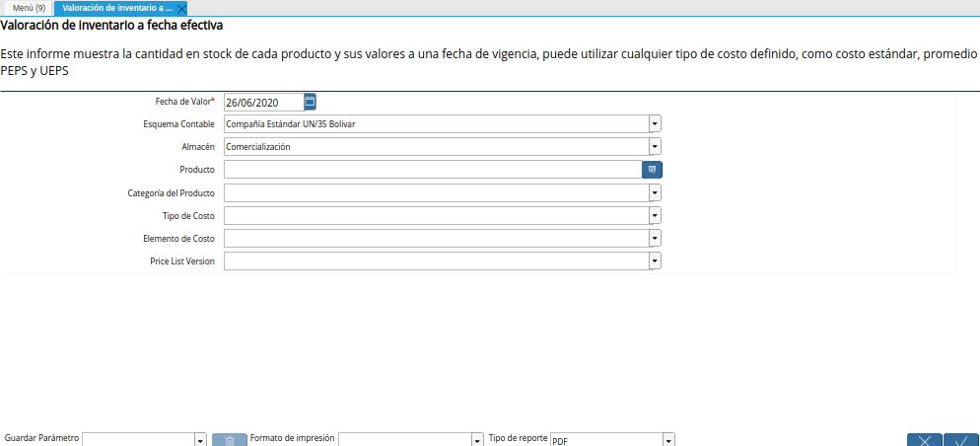Open the Price List Version dropdown
This screenshot has width=980, height=446.
[x=655, y=260]
